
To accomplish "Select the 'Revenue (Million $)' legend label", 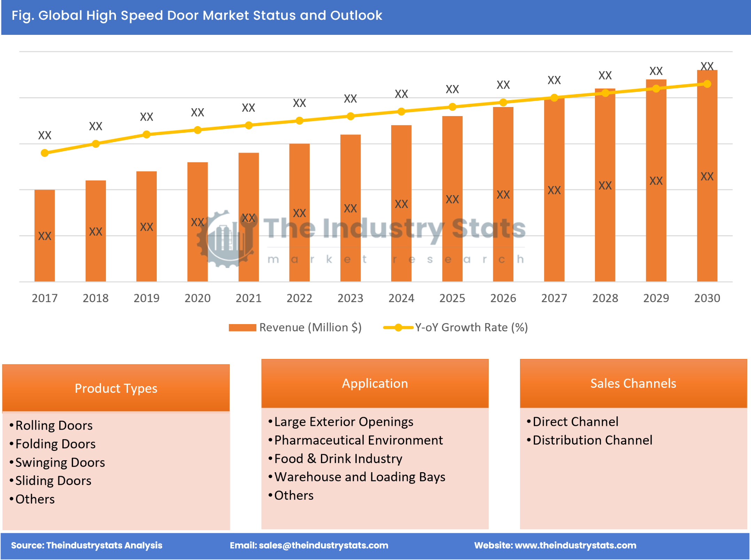I will tap(310, 328).
